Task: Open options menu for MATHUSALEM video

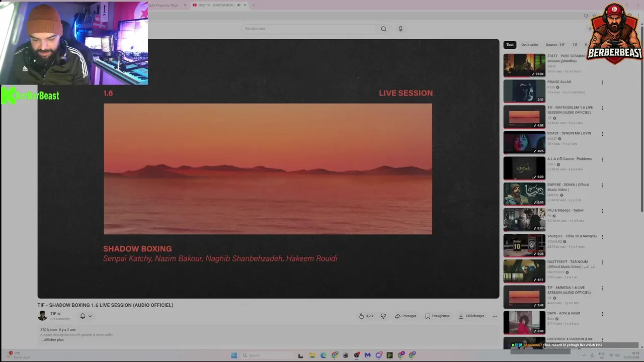Action: pyautogui.click(x=602, y=108)
